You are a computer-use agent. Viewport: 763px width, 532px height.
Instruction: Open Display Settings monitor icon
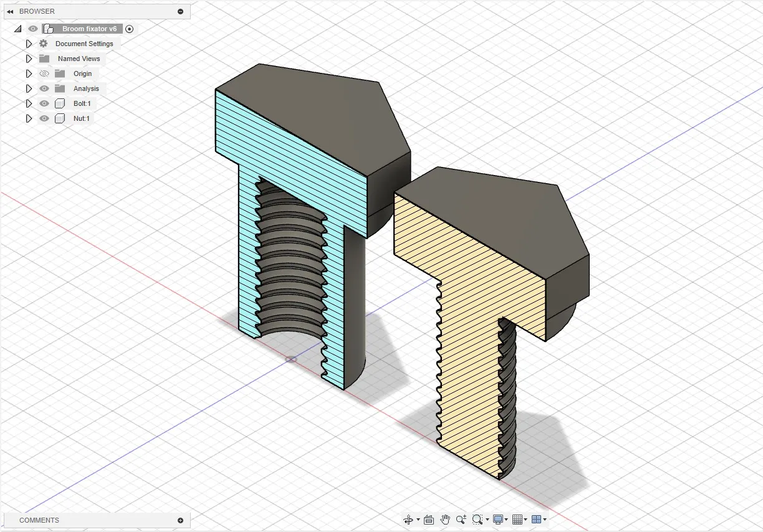click(x=497, y=520)
